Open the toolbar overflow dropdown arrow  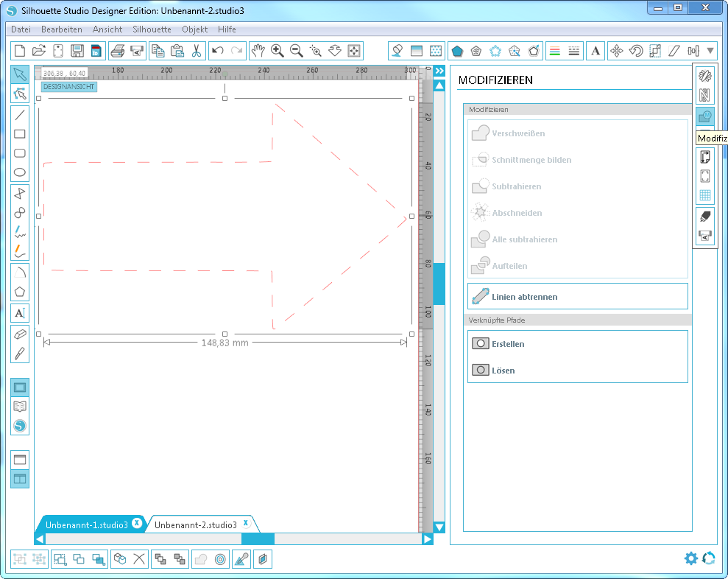(709, 50)
